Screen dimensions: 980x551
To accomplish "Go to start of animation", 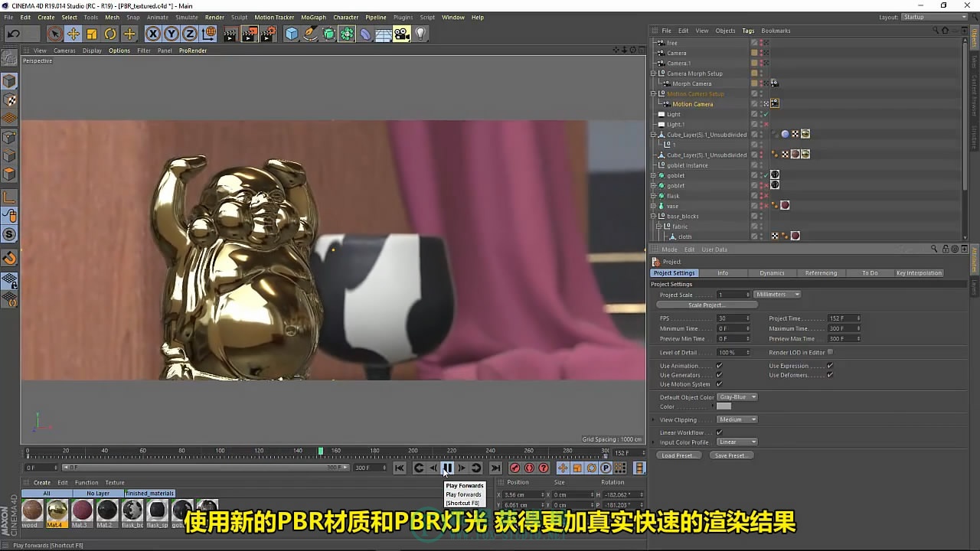I will tap(400, 468).
